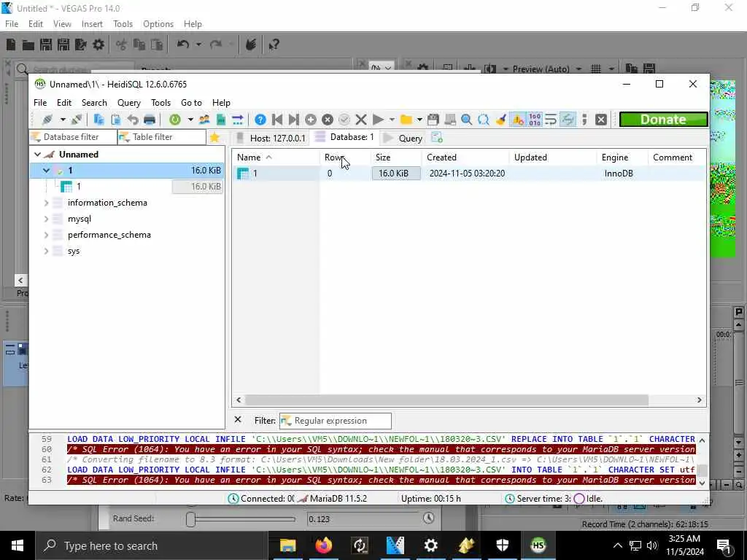Click the Regular expression filter field

(x=336, y=421)
